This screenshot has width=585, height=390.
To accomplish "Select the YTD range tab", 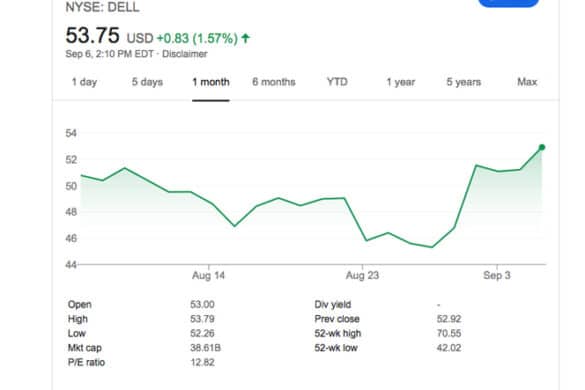I will click(x=337, y=82).
